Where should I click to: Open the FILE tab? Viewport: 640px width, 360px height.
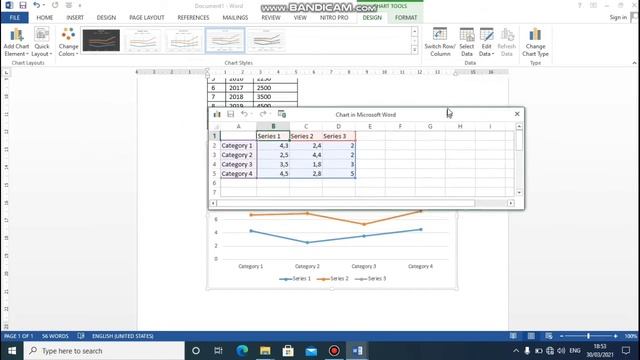pos(15,18)
